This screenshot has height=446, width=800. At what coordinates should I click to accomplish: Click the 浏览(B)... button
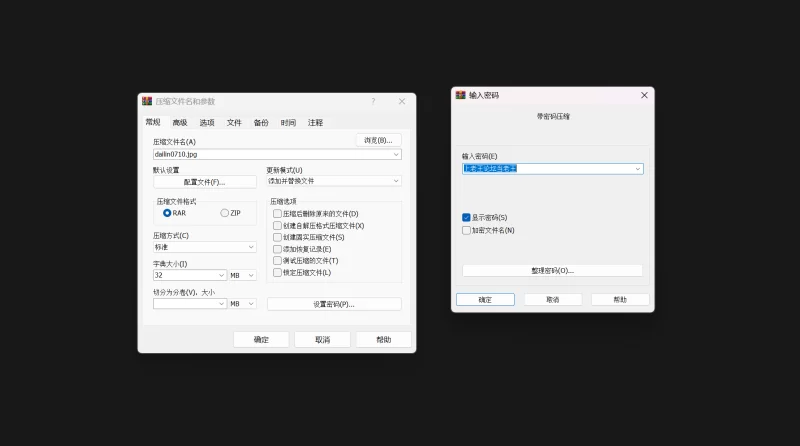[378, 140]
